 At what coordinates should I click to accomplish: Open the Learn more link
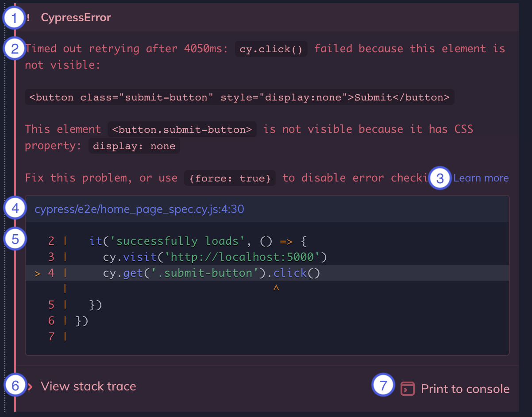click(481, 178)
